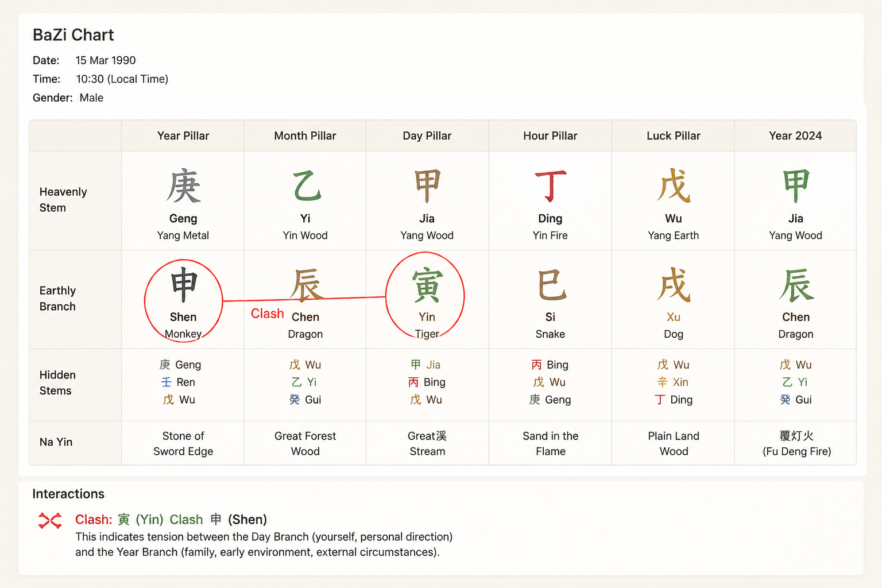882x588 pixels.
Task: Select the Yang Earth label in Luck Pillar
Action: pyautogui.click(x=674, y=235)
